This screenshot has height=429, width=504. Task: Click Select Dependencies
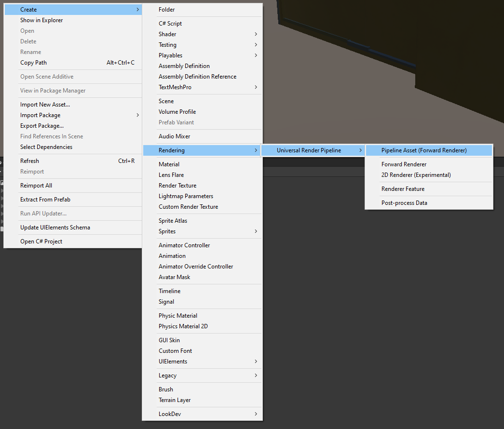73,147
